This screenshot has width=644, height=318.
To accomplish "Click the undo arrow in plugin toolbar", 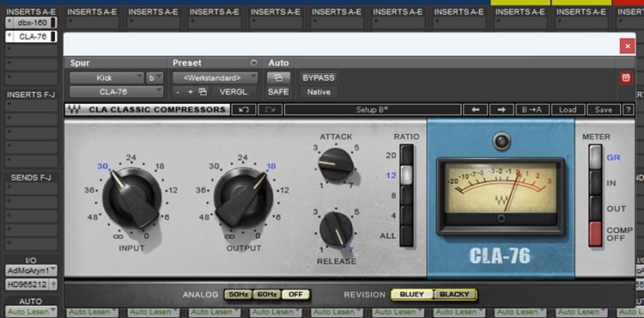I will pyautogui.click(x=244, y=110).
